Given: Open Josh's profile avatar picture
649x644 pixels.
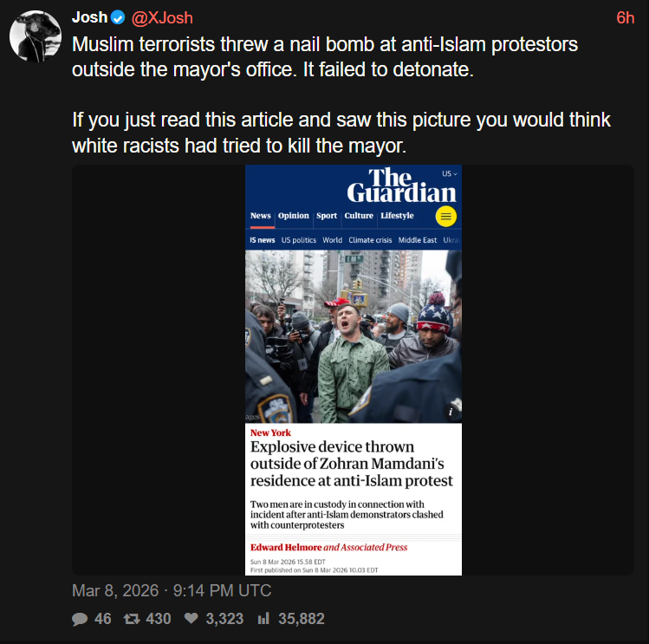Looking at the screenshot, I should (x=36, y=36).
